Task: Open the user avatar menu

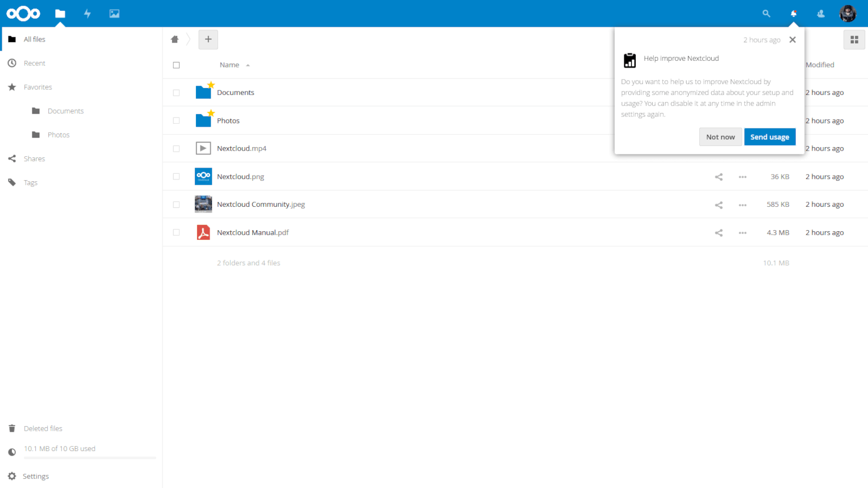Action: (848, 13)
